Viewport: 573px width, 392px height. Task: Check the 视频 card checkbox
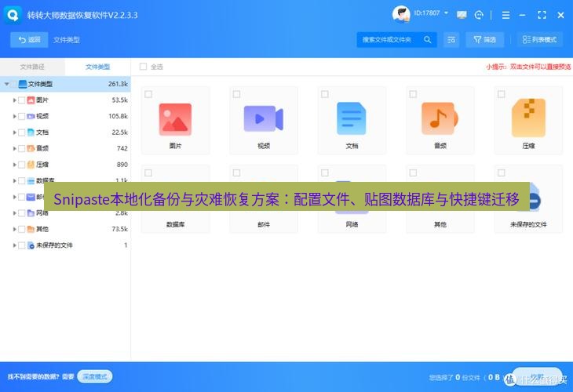coord(236,94)
